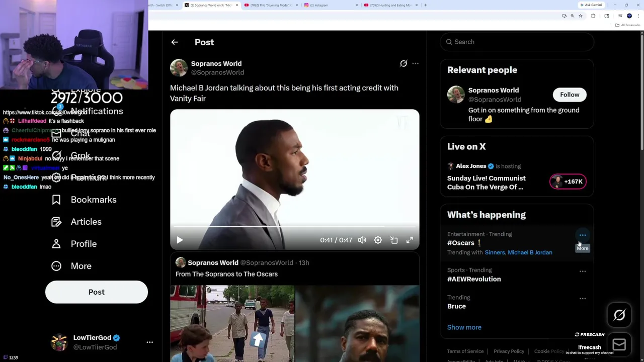
Task: Click the Sinners trending link
Action: (x=495, y=252)
